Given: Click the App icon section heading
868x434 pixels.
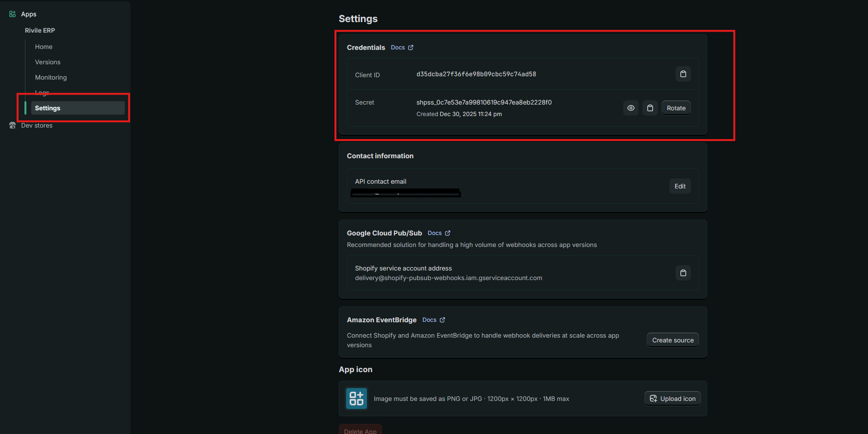Looking at the screenshot, I should 356,369.
